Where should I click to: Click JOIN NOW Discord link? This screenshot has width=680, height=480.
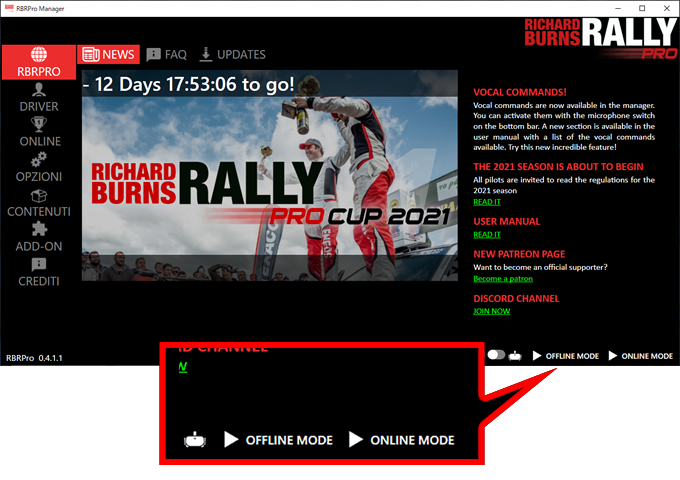(491, 311)
